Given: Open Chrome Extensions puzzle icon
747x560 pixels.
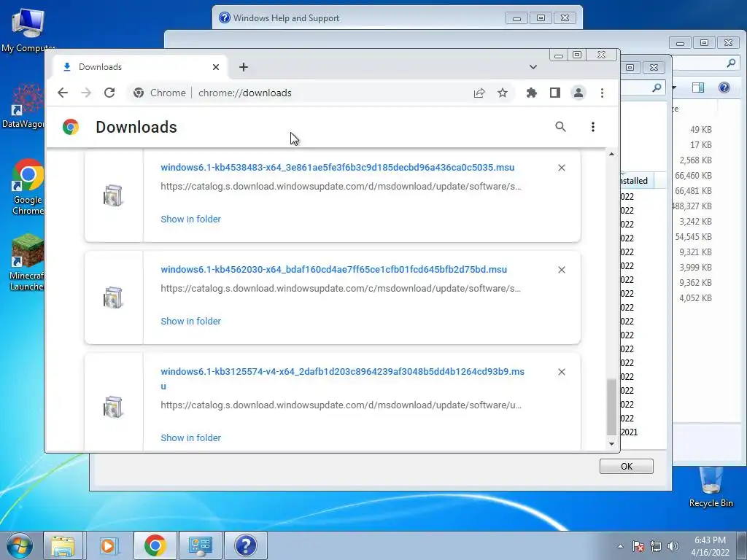Looking at the screenshot, I should pyautogui.click(x=532, y=93).
